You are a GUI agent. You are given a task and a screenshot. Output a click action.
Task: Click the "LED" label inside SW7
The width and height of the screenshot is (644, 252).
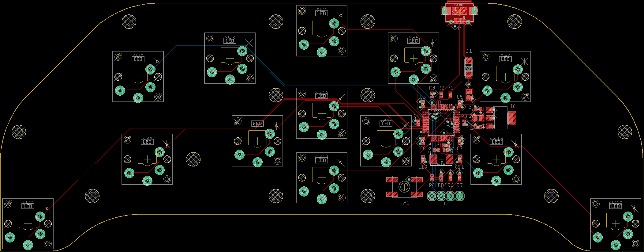coord(28,206)
